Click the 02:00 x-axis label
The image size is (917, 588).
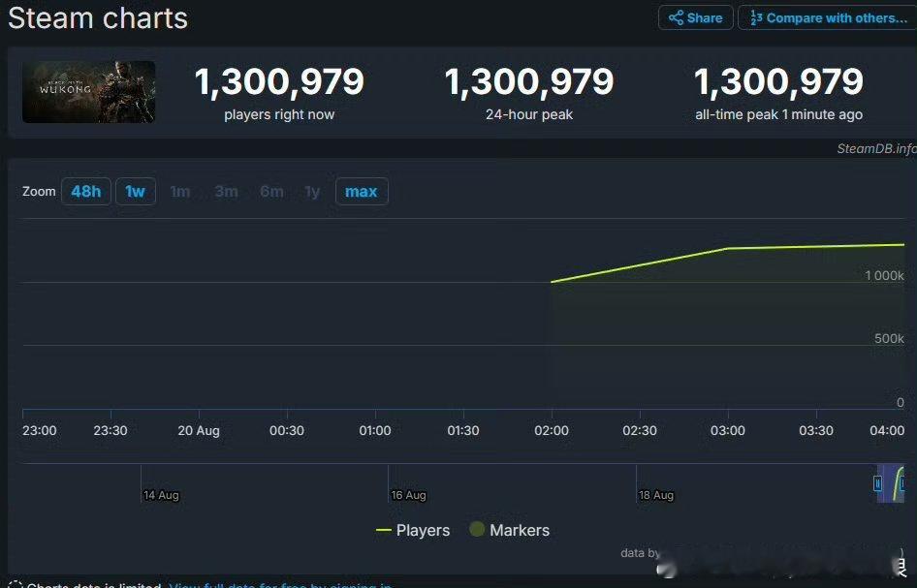(552, 431)
